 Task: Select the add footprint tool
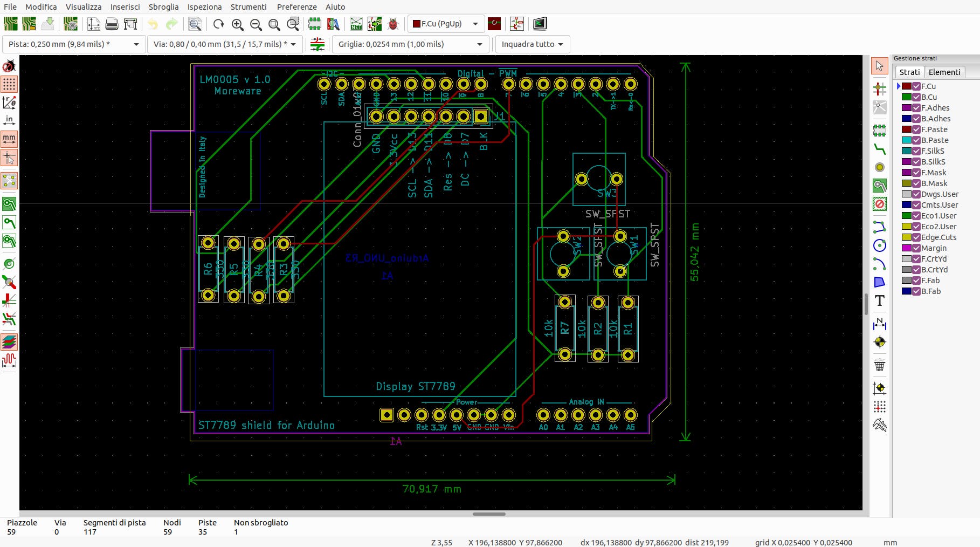(880, 130)
